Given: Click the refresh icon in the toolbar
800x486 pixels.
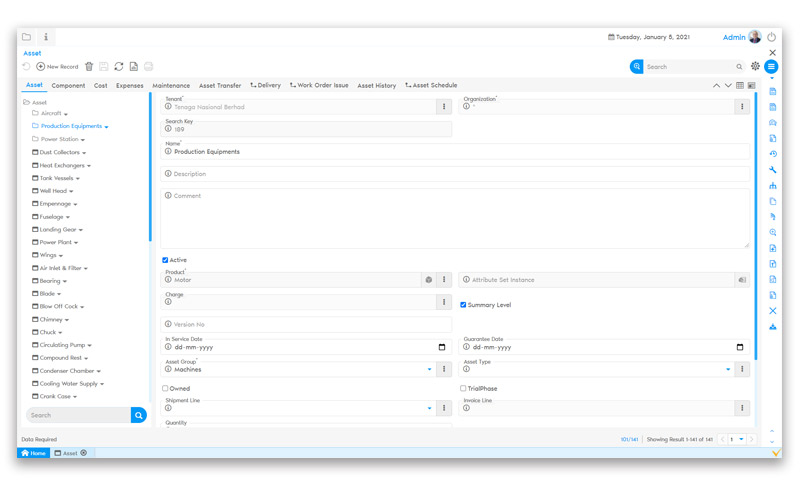Looking at the screenshot, I should click(x=119, y=67).
